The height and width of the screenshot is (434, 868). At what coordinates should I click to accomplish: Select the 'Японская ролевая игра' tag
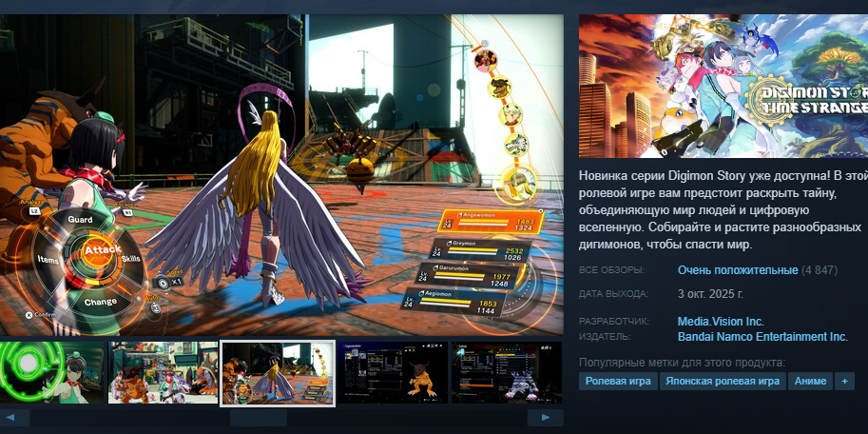[722, 381]
